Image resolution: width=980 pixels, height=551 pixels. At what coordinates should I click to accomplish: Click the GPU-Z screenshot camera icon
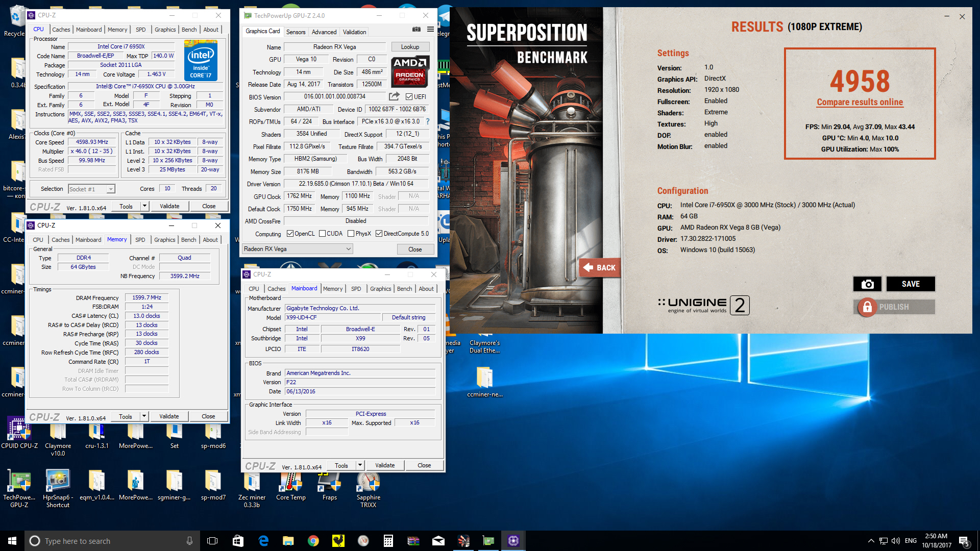(x=416, y=30)
